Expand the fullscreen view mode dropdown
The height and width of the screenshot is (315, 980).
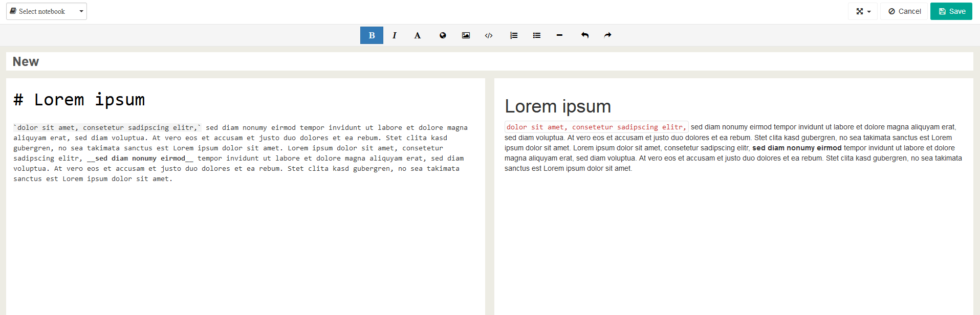point(863,11)
